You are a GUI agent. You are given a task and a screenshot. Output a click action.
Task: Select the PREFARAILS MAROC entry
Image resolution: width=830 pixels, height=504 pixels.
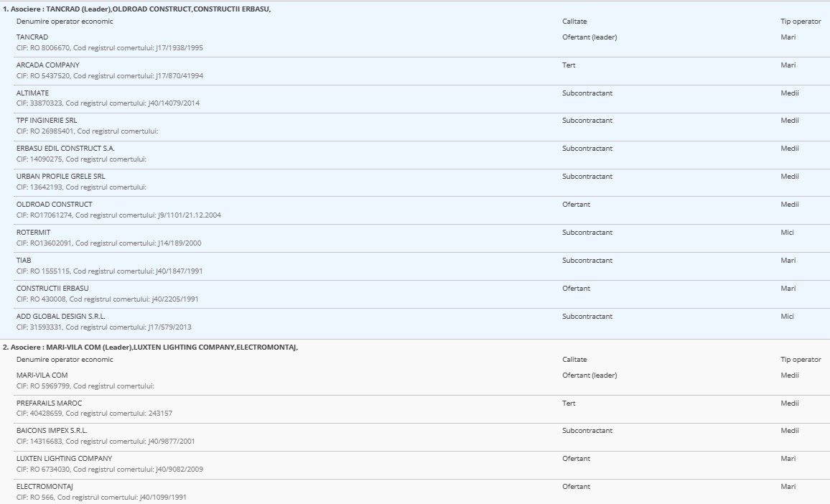click(50, 403)
